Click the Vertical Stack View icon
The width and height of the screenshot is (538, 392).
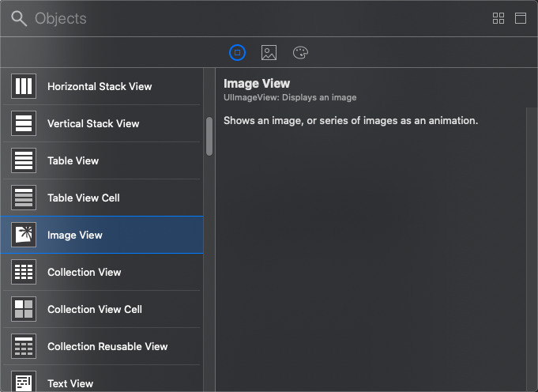tap(24, 123)
